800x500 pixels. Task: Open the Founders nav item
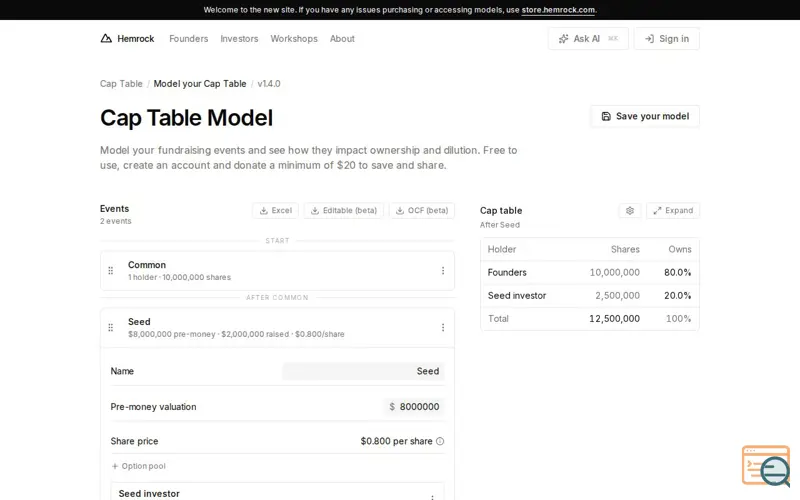(x=188, y=39)
